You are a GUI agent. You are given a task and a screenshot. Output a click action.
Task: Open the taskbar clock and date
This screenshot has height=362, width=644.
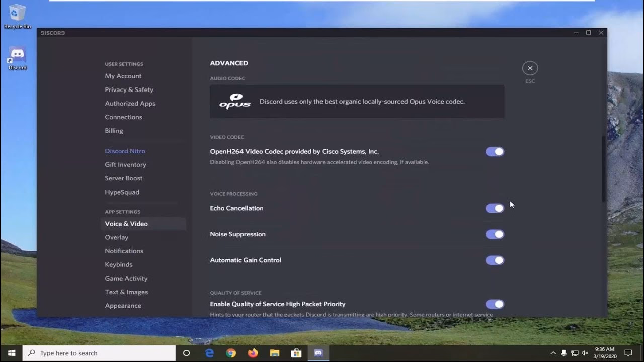605,353
